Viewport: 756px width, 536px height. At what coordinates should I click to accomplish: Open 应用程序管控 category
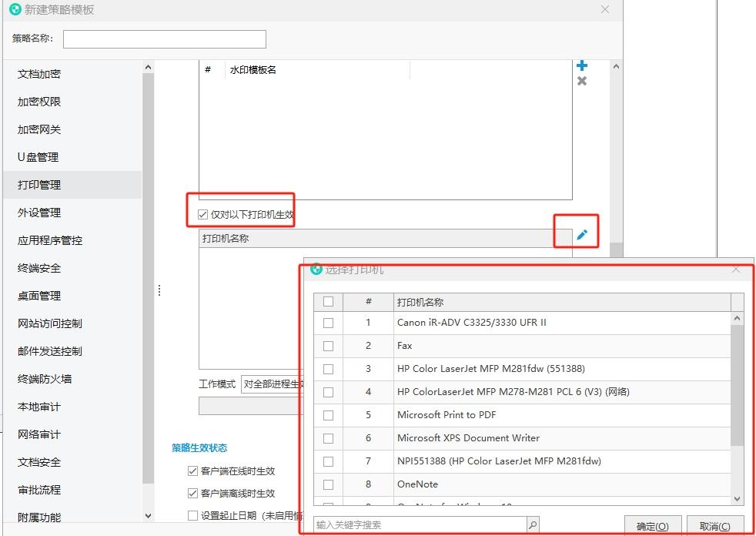[x=50, y=240]
